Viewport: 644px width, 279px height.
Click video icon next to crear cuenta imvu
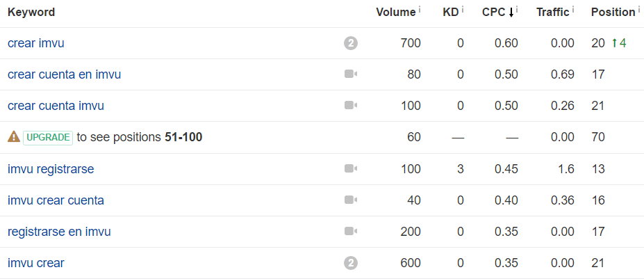[x=351, y=105]
